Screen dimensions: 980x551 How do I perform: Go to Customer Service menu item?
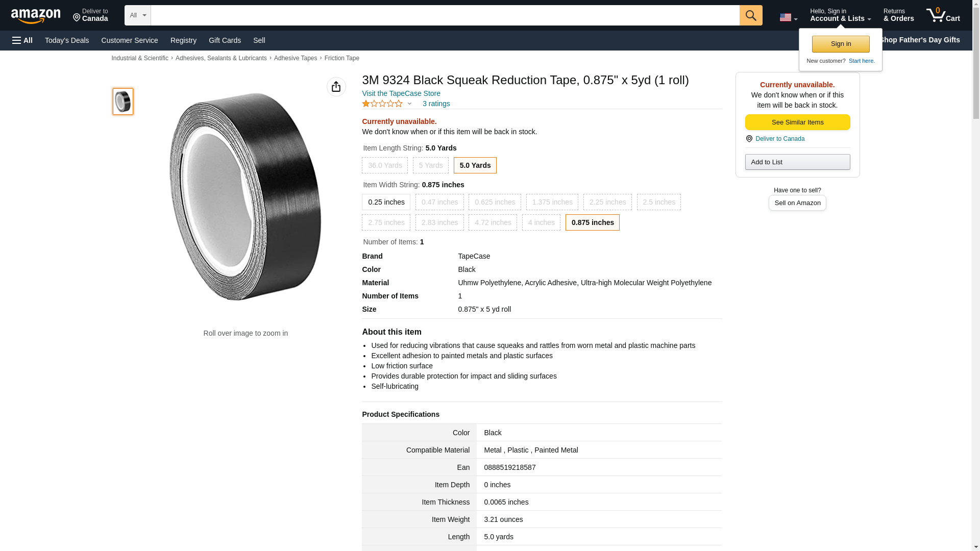coord(130,40)
